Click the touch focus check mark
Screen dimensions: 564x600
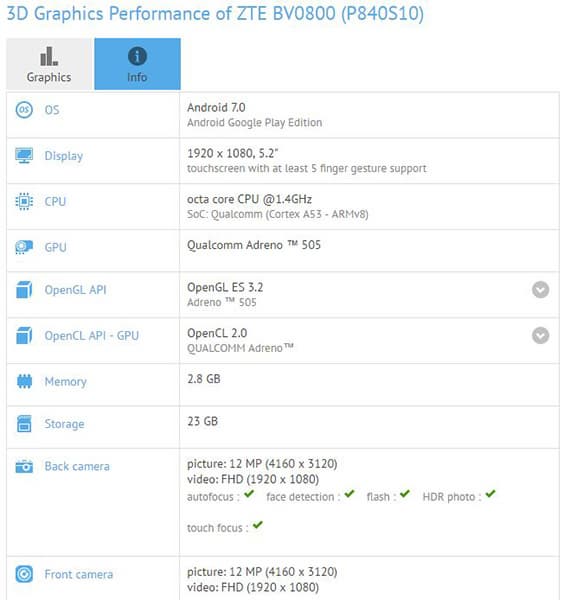(x=258, y=525)
